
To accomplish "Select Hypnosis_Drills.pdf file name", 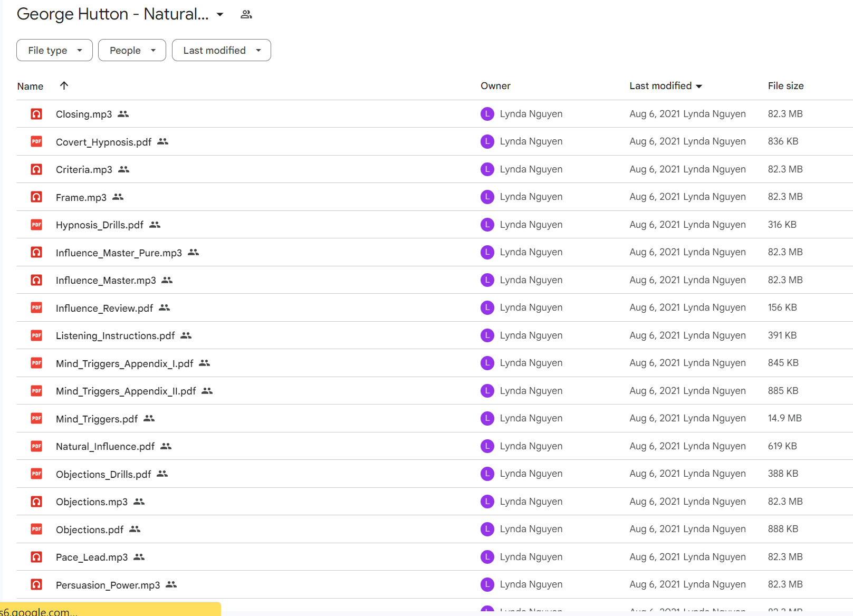I will pos(100,225).
